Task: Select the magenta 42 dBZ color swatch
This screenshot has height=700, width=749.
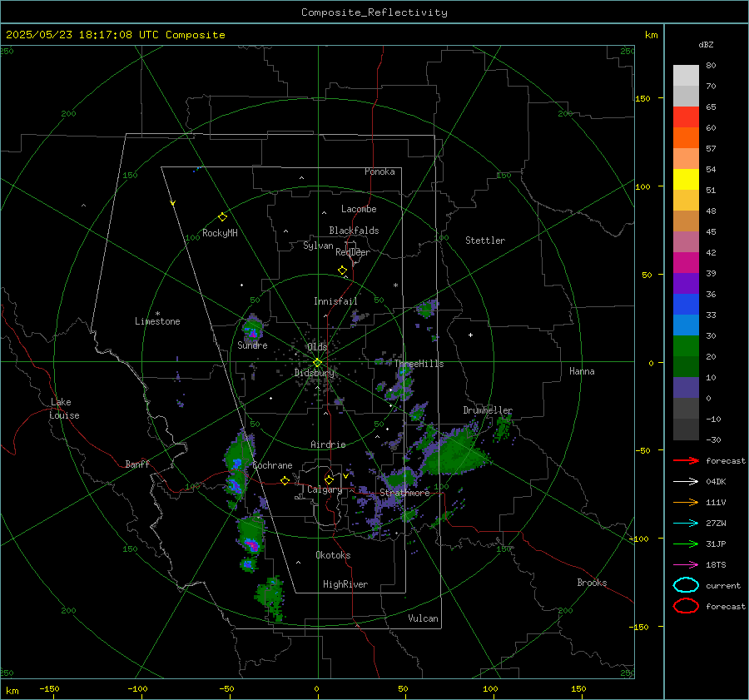Action: [686, 263]
